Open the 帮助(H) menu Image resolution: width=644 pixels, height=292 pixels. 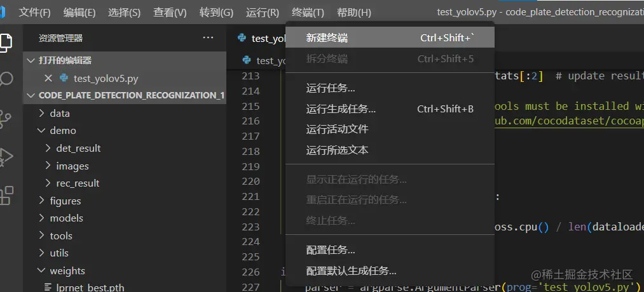(x=353, y=13)
